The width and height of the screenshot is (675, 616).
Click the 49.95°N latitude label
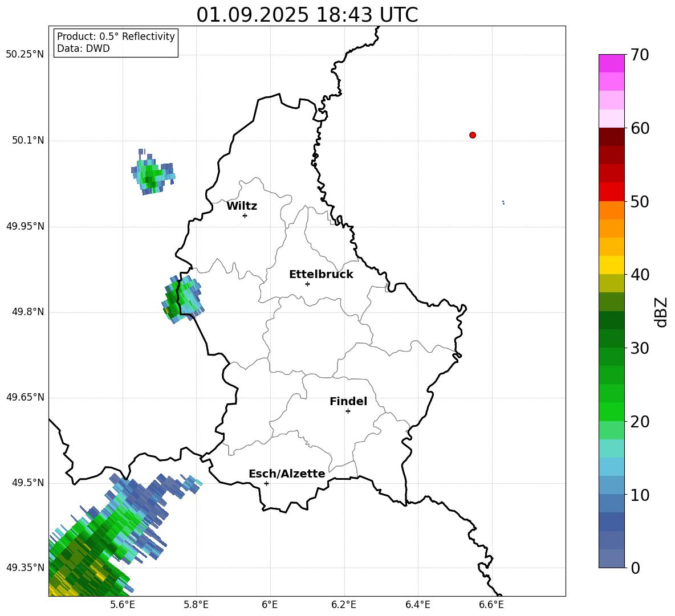[x=25, y=226]
